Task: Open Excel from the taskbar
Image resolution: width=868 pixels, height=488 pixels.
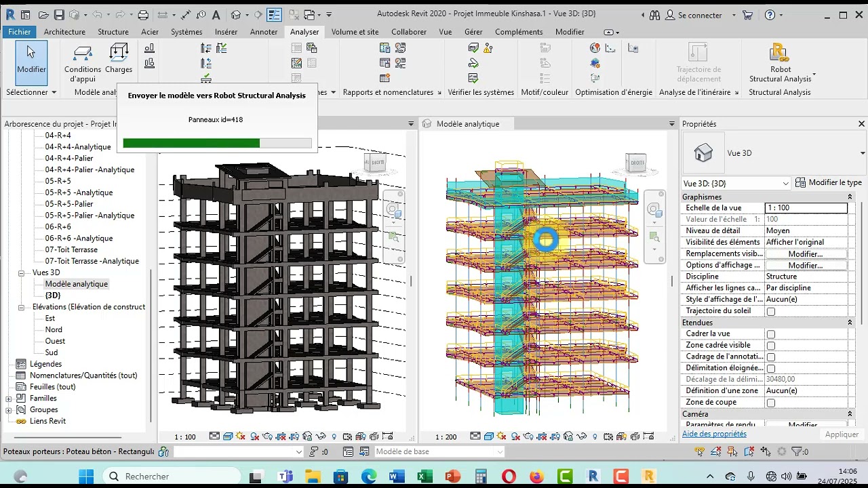Action: pyautogui.click(x=425, y=476)
